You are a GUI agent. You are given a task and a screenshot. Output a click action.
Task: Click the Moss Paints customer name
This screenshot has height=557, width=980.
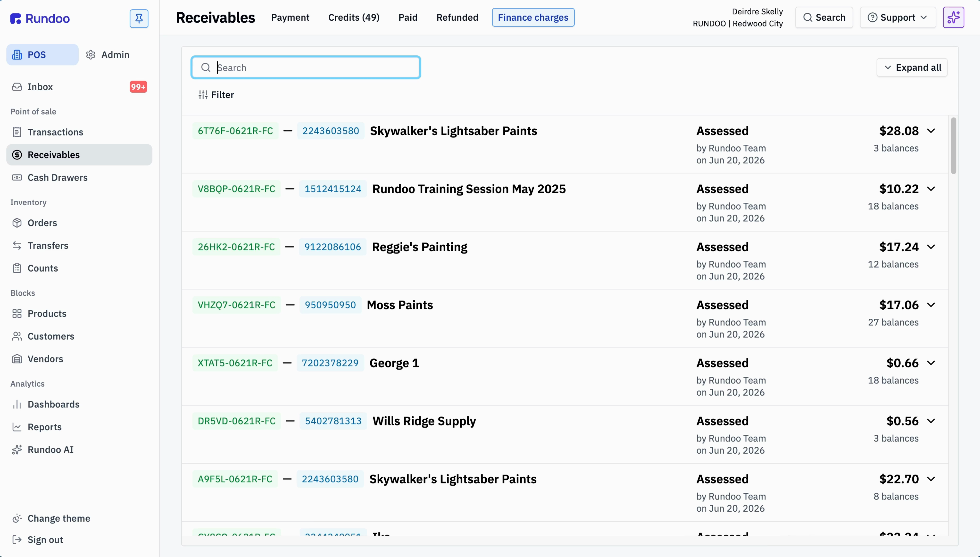pyautogui.click(x=400, y=305)
